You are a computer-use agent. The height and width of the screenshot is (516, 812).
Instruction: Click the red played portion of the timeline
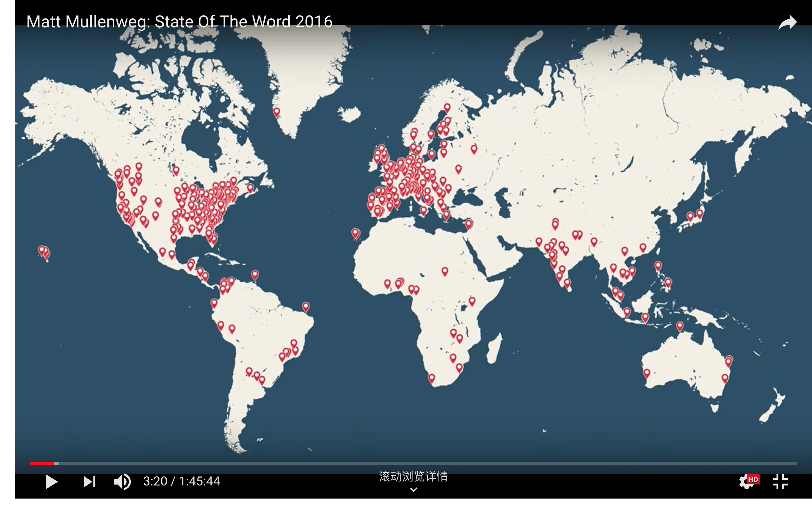(x=42, y=463)
